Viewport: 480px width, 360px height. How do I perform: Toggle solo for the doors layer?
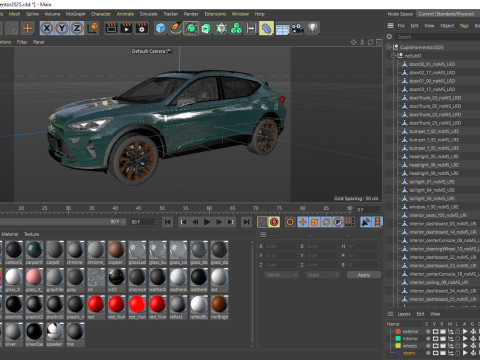428,353
